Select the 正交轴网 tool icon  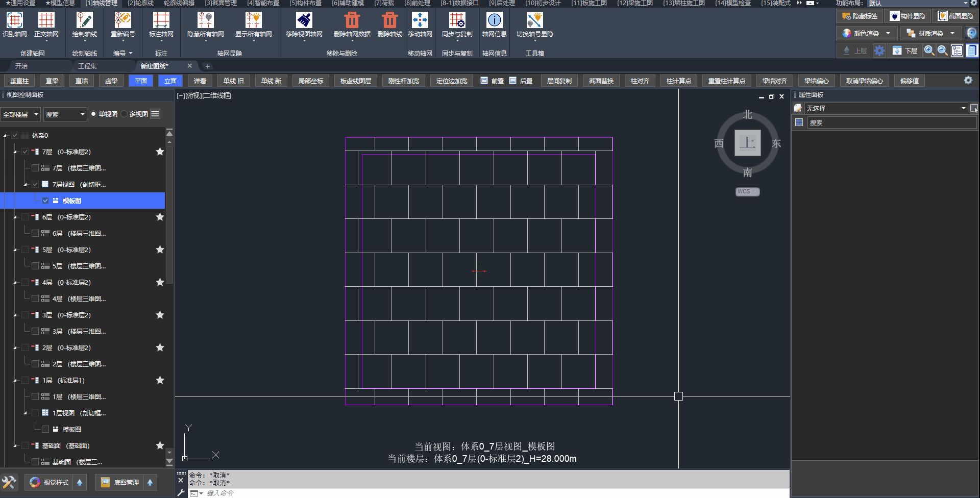click(x=46, y=20)
